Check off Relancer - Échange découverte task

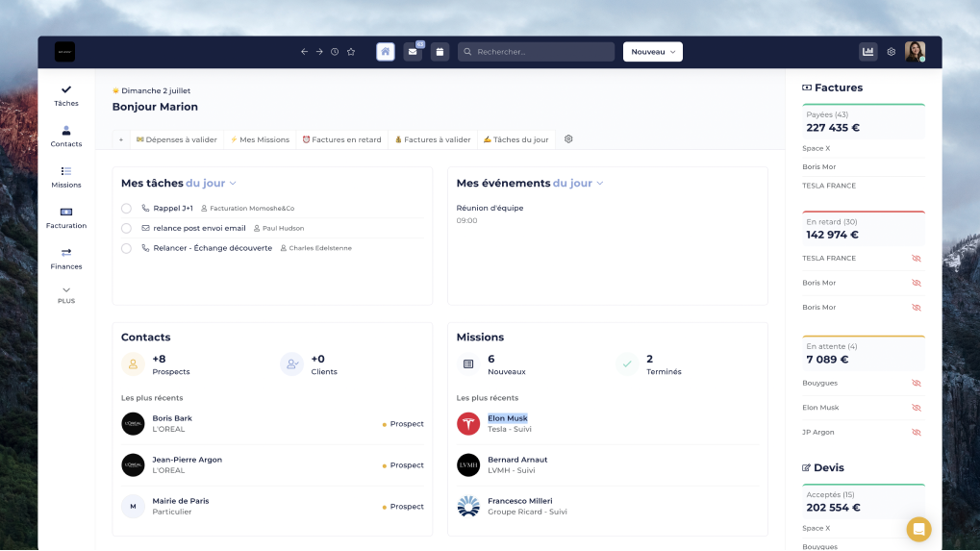[x=126, y=249]
